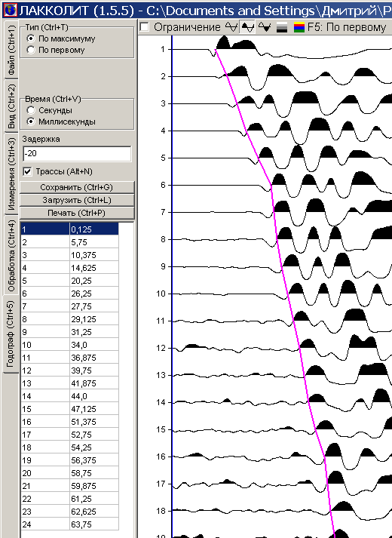Switch to grayscale density display icon

coord(282,27)
